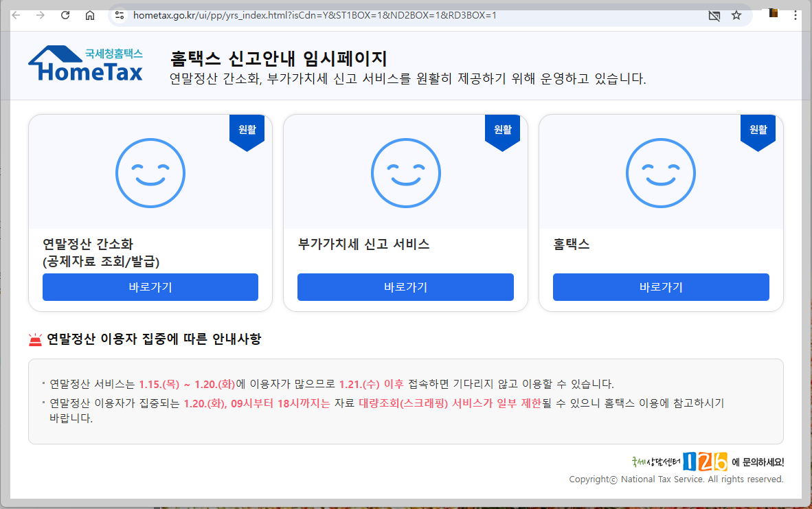Click the smiley face on 부가가치세 신고 서비스 card

click(x=405, y=173)
